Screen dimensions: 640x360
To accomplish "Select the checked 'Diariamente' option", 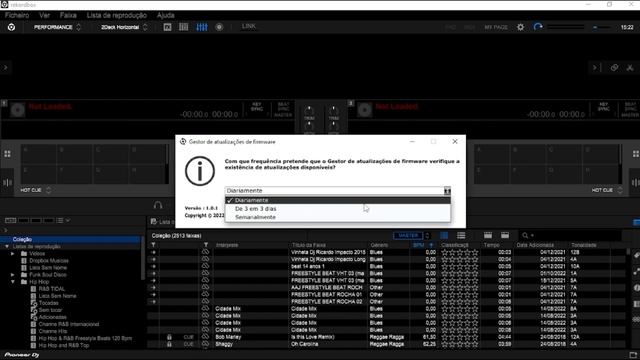I will pyautogui.click(x=338, y=200).
